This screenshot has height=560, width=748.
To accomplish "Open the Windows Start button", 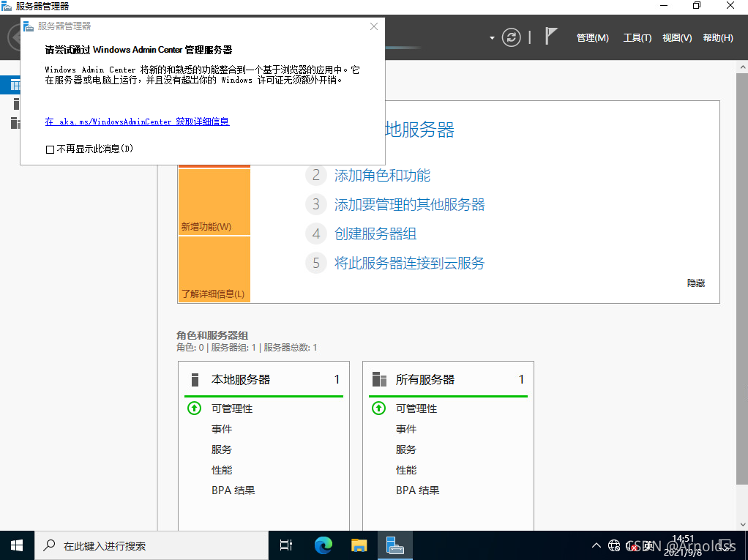I will tap(17, 545).
